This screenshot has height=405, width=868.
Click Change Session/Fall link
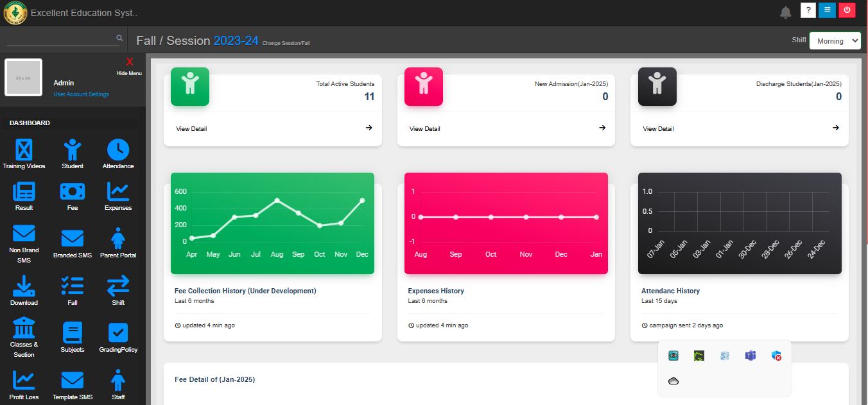point(286,43)
